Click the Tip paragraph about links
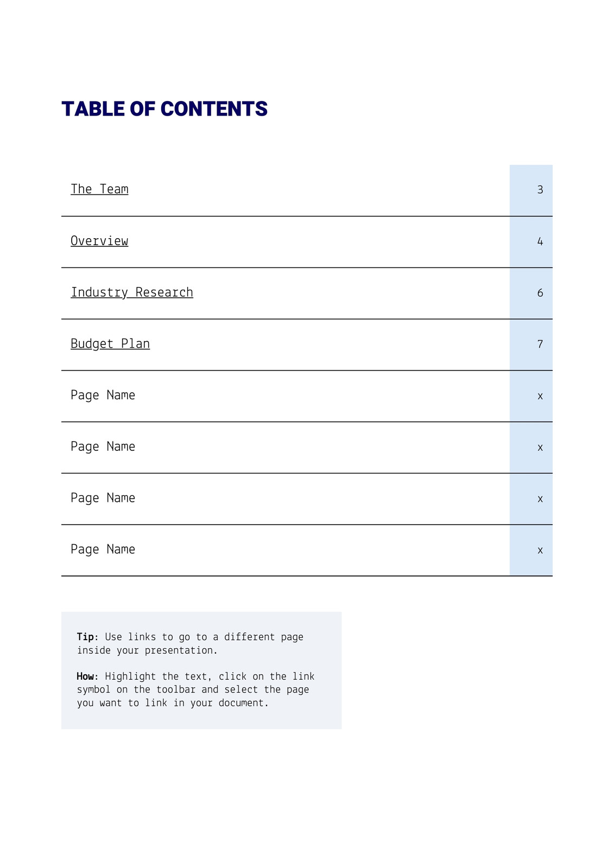Viewport: 614px width, 868px height. point(190,643)
